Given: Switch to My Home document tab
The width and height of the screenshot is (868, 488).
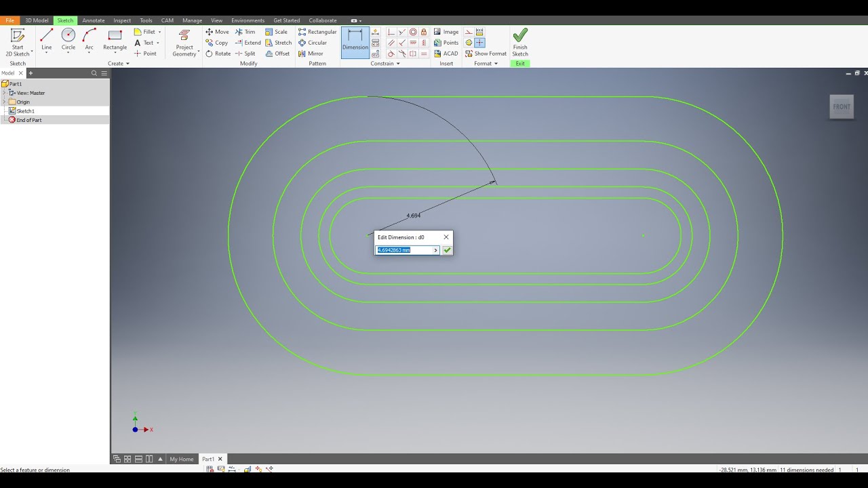Looking at the screenshot, I should [x=181, y=459].
